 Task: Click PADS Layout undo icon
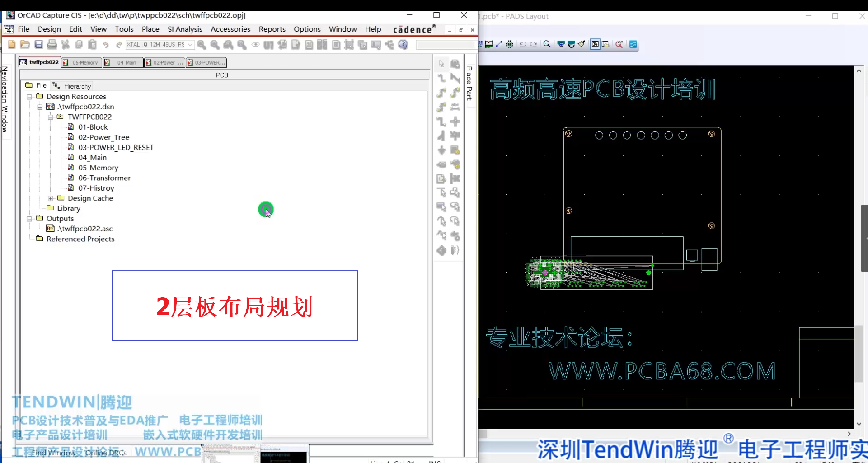click(523, 44)
